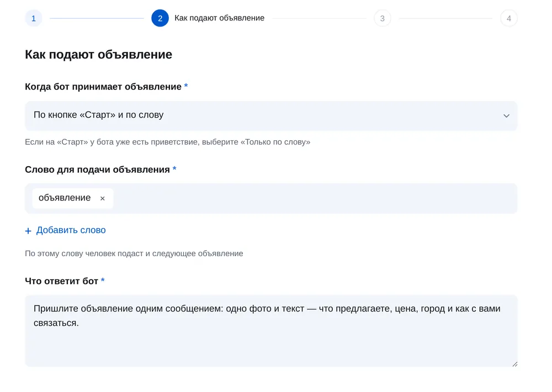Viewport: 552px width, 392px height.
Task: Click the «объявление» tag text
Action: (65, 198)
